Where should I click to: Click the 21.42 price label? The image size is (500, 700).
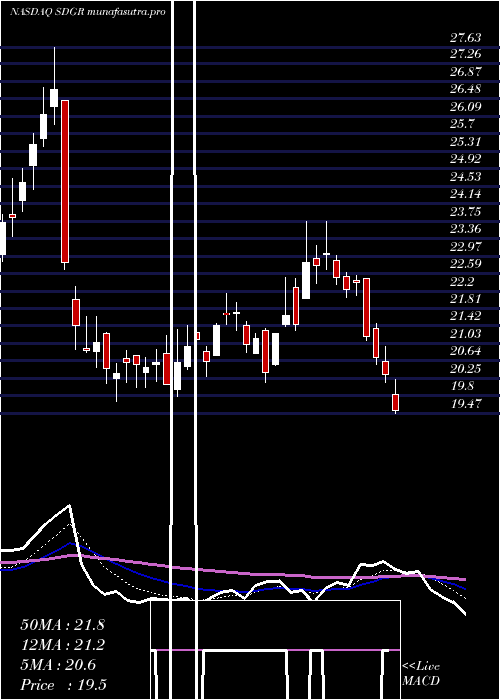coord(466,316)
